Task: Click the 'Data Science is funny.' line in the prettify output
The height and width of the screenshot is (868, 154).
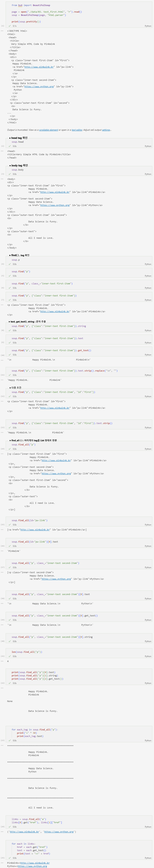Action: point(27,110)
